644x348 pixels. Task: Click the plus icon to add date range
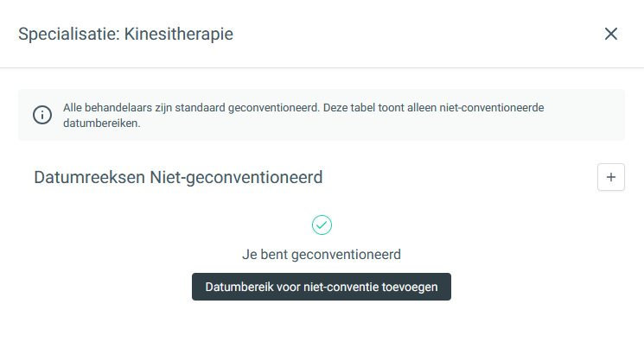click(x=611, y=177)
